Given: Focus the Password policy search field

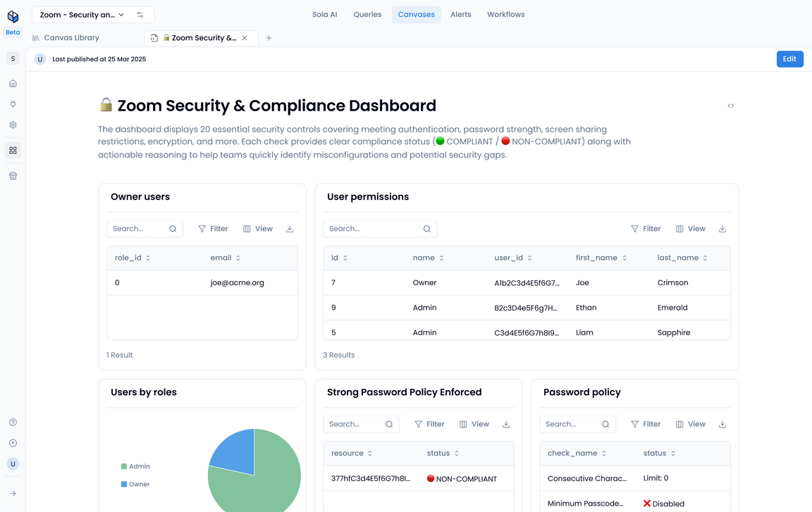Looking at the screenshot, I should point(577,424).
